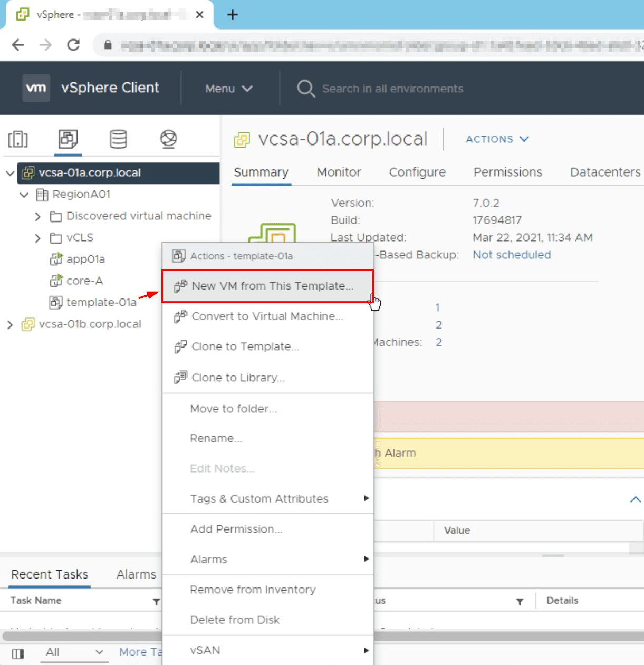Choose Rename in the context menu
This screenshot has width=644, height=665.
[268, 438]
